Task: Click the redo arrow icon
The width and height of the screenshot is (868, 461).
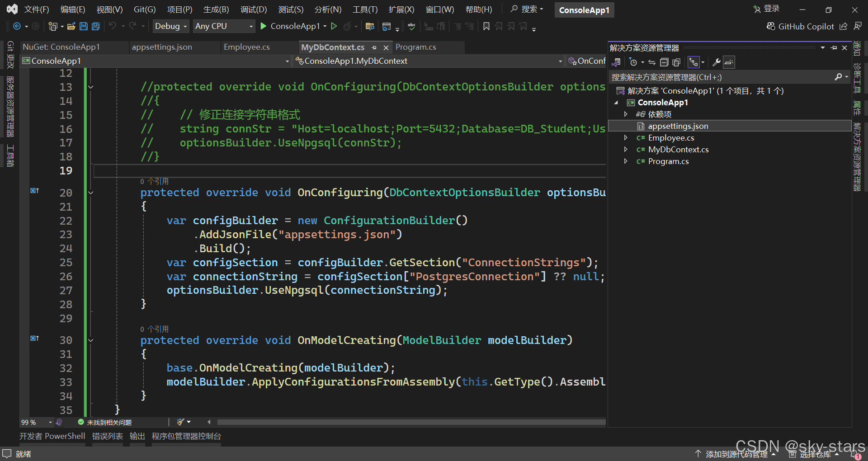Action: click(x=132, y=26)
